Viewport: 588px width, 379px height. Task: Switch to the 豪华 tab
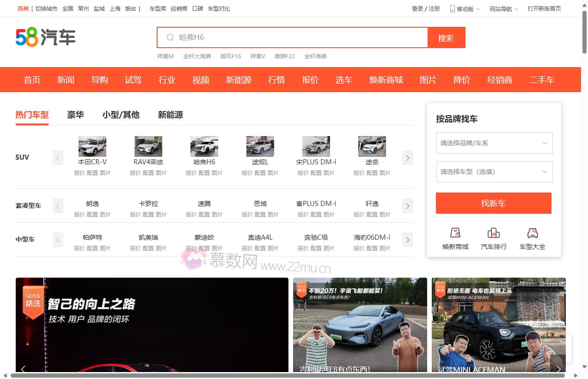point(75,114)
